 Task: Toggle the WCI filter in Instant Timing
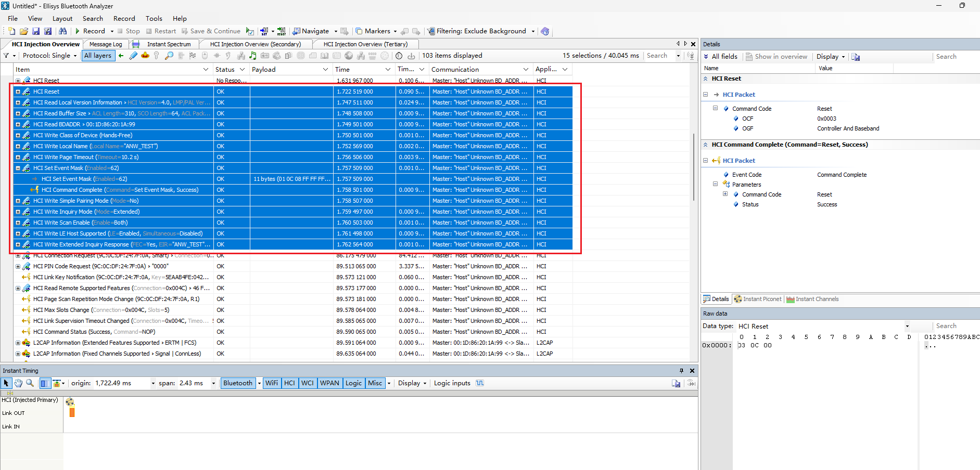[308, 383]
